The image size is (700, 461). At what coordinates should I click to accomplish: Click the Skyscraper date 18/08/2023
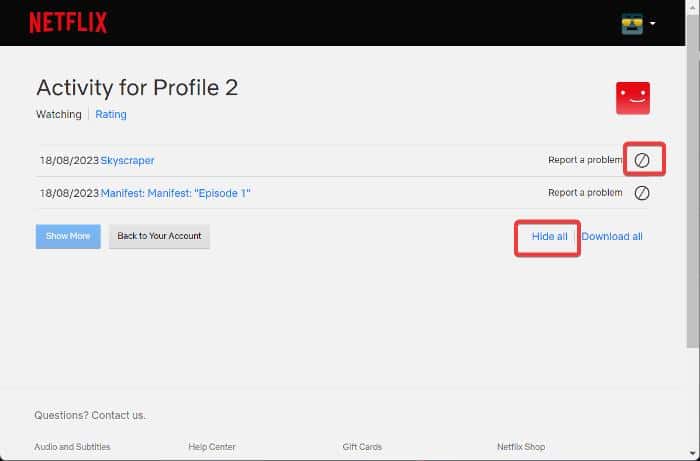click(69, 161)
